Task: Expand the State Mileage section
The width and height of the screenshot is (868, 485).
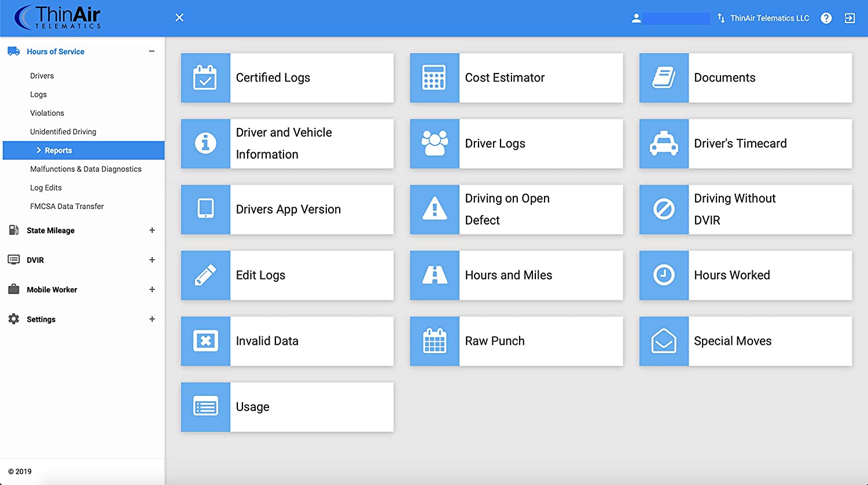Action: click(x=152, y=230)
